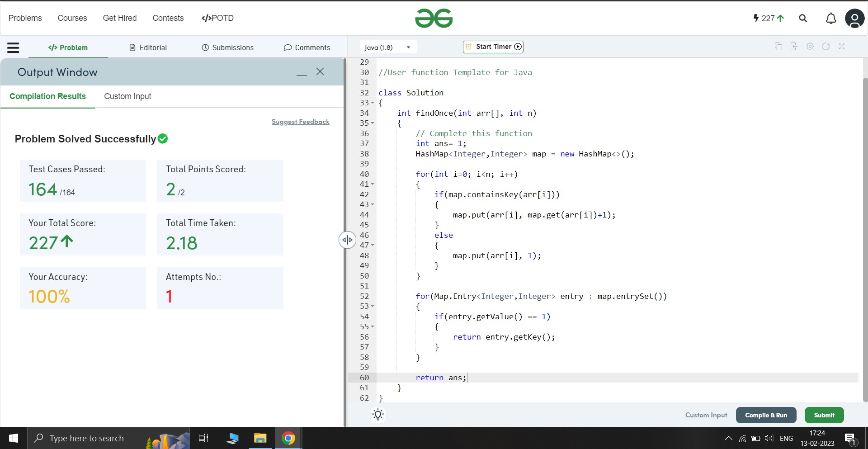This screenshot has width=868, height=449.
Task: Open notifications bell icon
Action: coord(831,18)
